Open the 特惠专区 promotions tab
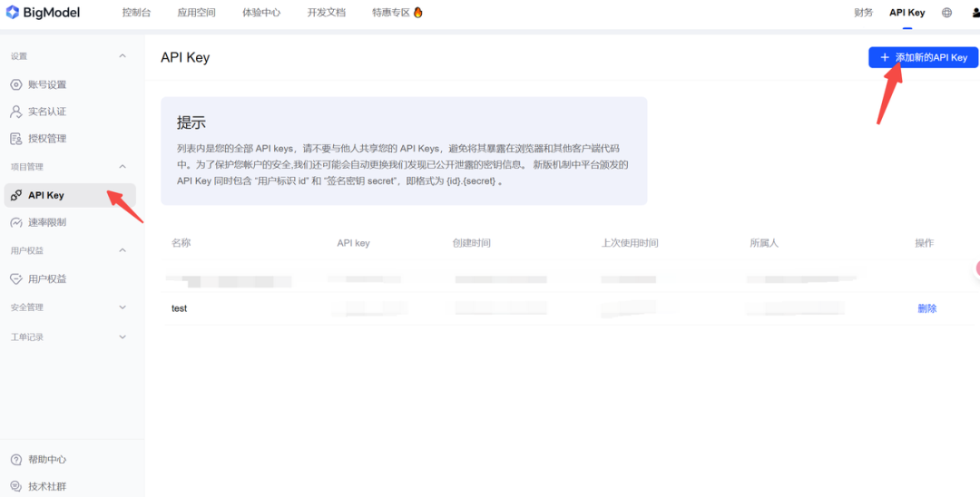Viewport: 980px width, 497px height. pyautogui.click(x=397, y=13)
